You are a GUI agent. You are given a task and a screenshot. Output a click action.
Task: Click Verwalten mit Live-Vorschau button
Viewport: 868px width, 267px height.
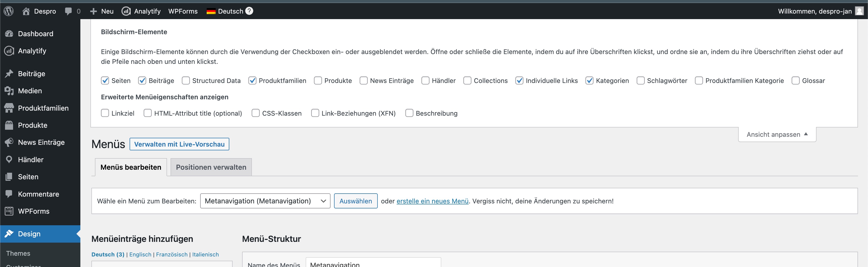click(x=179, y=144)
